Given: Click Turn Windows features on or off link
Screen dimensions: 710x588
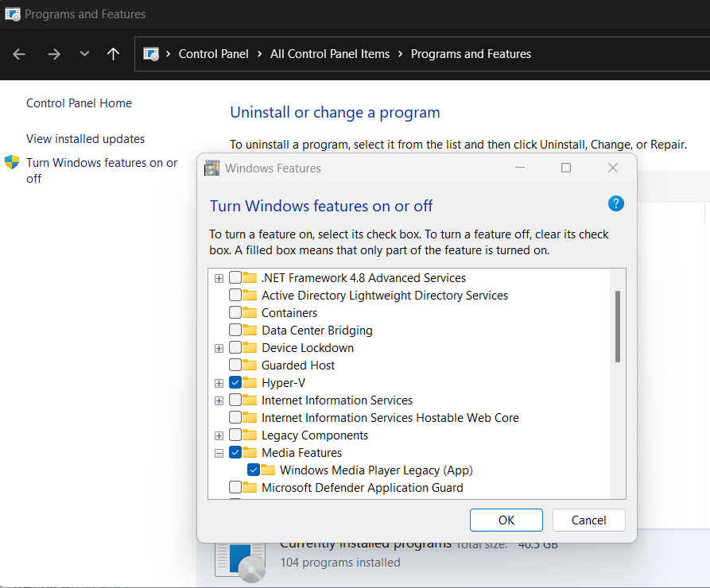Looking at the screenshot, I should coord(102,171).
